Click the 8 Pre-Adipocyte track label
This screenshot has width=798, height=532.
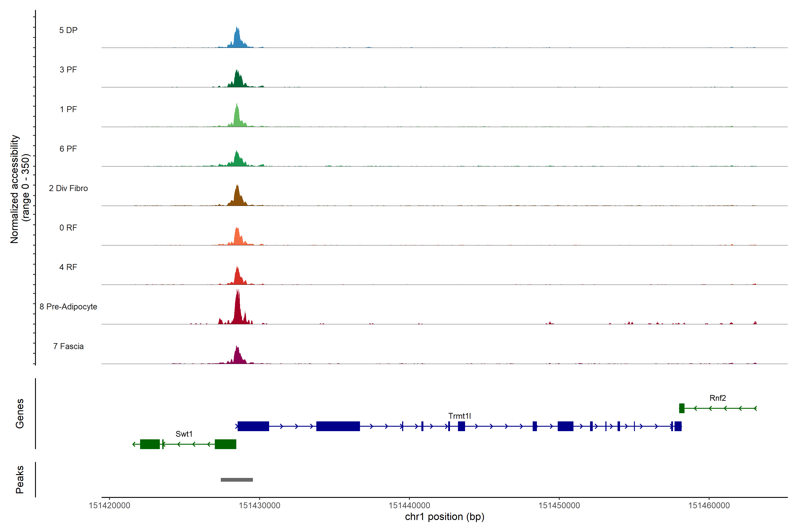point(68,307)
